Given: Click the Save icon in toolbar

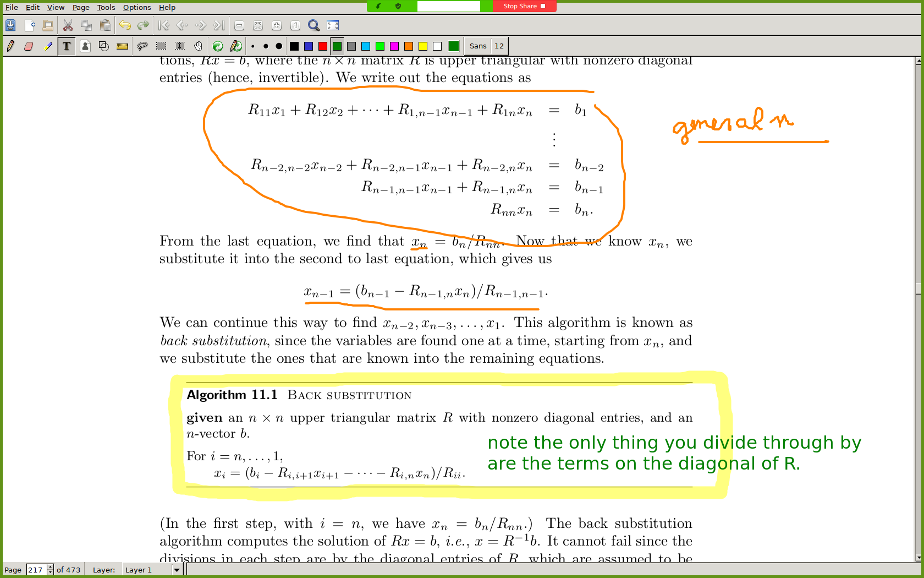Looking at the screenshot, I should pyautogui.click(x=10, y=25).
